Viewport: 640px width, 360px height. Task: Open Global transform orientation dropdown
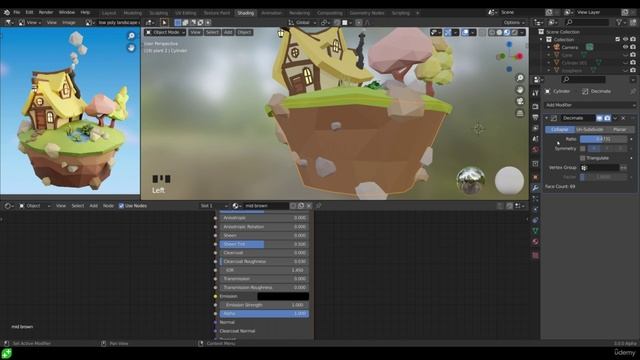coord(302,22)
